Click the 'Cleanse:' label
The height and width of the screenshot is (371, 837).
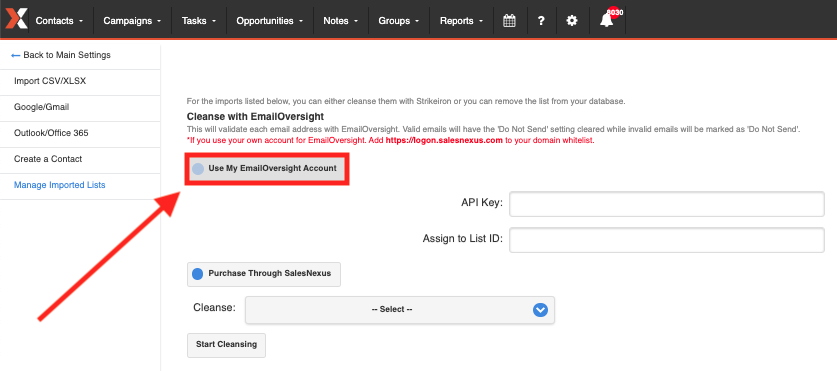(x=214, y=308)
